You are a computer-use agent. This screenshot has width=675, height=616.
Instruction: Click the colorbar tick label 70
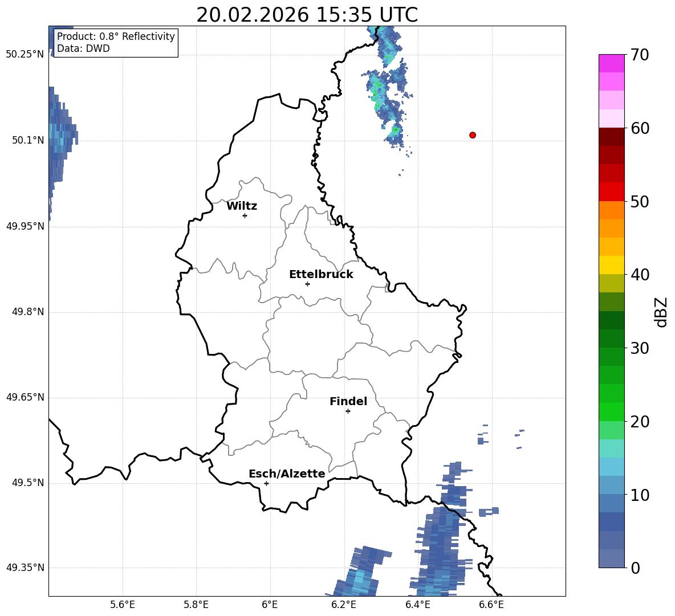pos(640,55)
